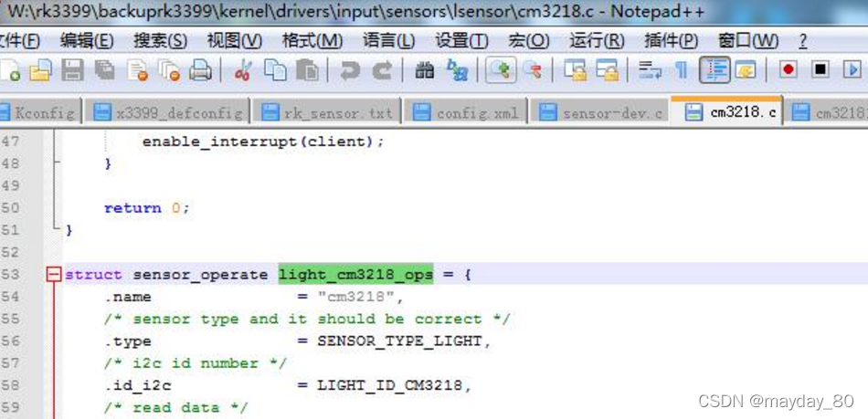Screen dimensions: 868x419
Task: Start macro recording with the red dot
Action: click(789, 69)
